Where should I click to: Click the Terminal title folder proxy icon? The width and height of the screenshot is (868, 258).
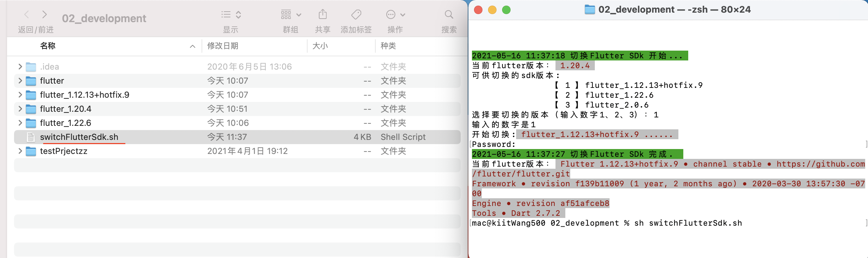click(x=590, y=9)
